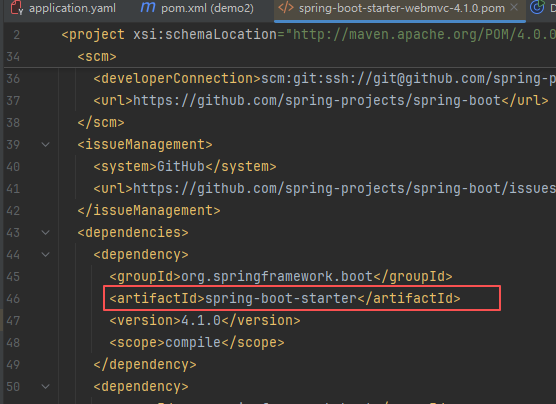
Task: Click line number 48 in gutter
Action: pos(13,343)
